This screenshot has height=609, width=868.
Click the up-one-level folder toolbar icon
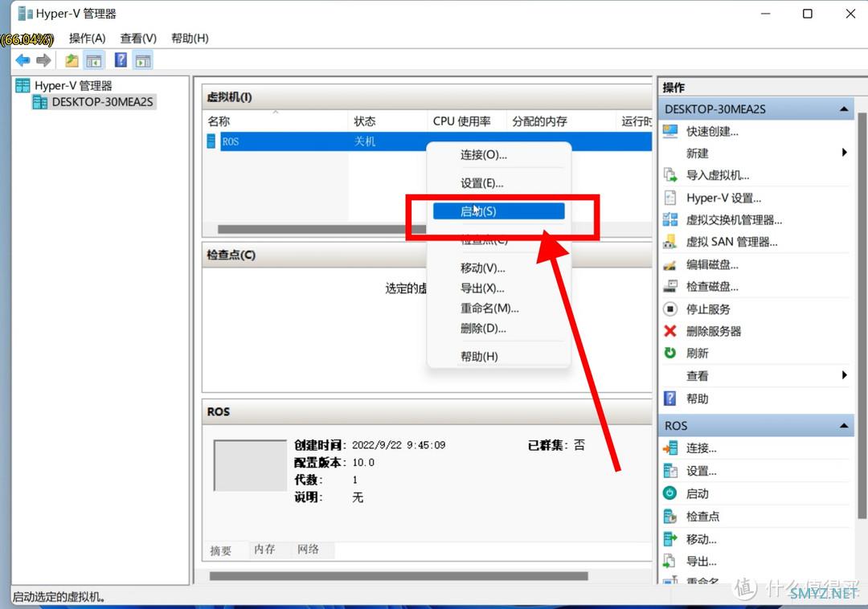[72, 60]
